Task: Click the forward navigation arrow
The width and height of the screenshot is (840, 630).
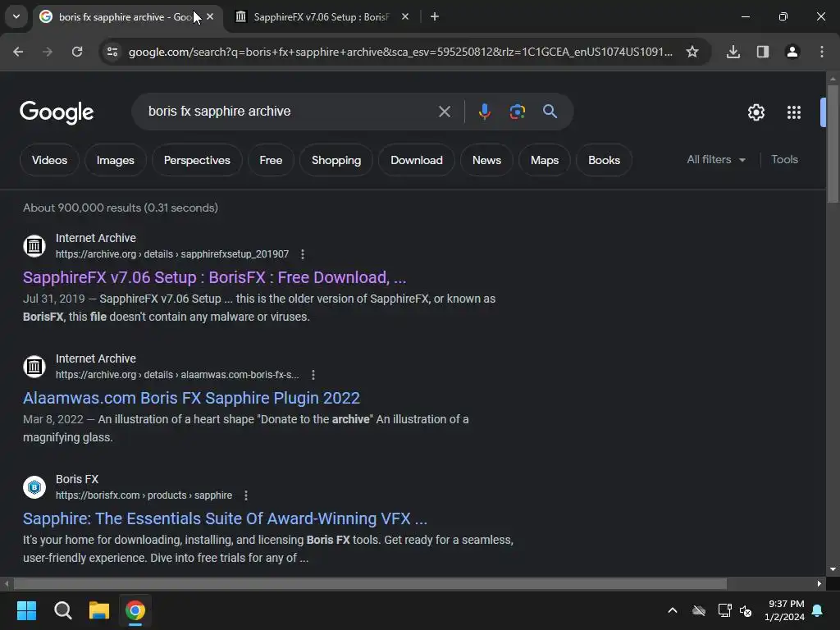Action: (48, 52)
